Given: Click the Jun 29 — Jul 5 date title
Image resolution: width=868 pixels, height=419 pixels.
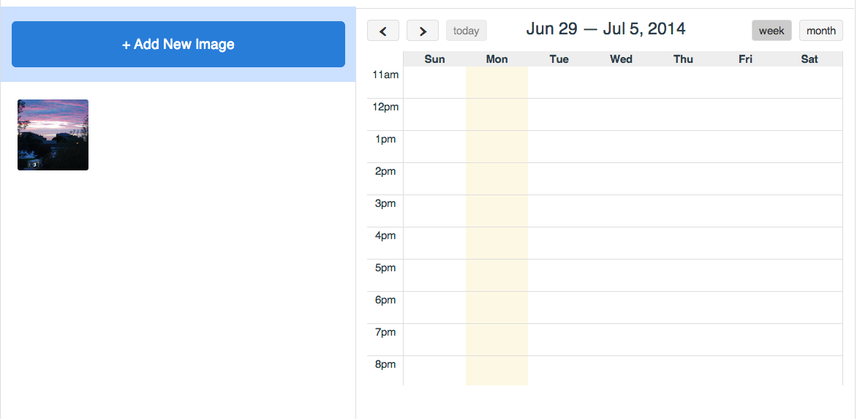Looking at the screenshot, I should click(x=605, y=29).
